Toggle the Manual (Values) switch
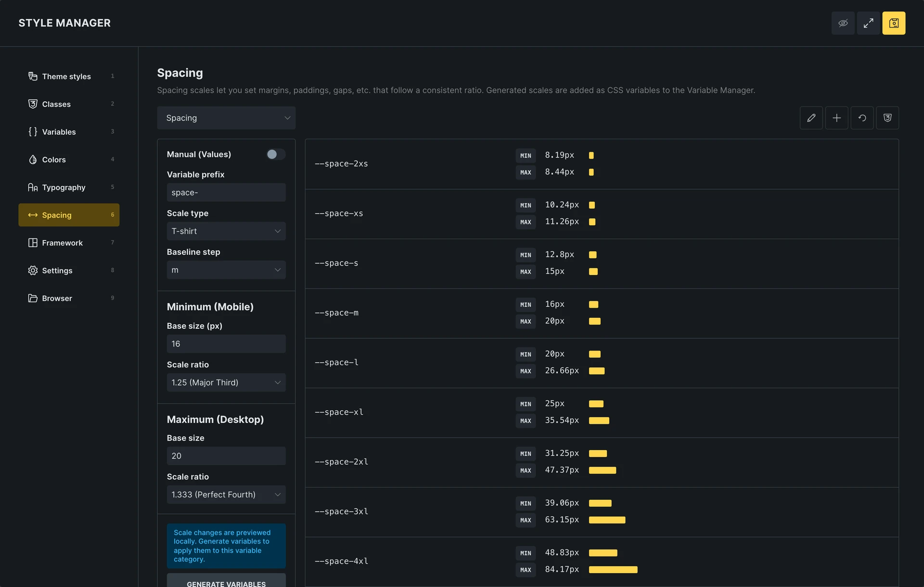 tap(276, 154)
